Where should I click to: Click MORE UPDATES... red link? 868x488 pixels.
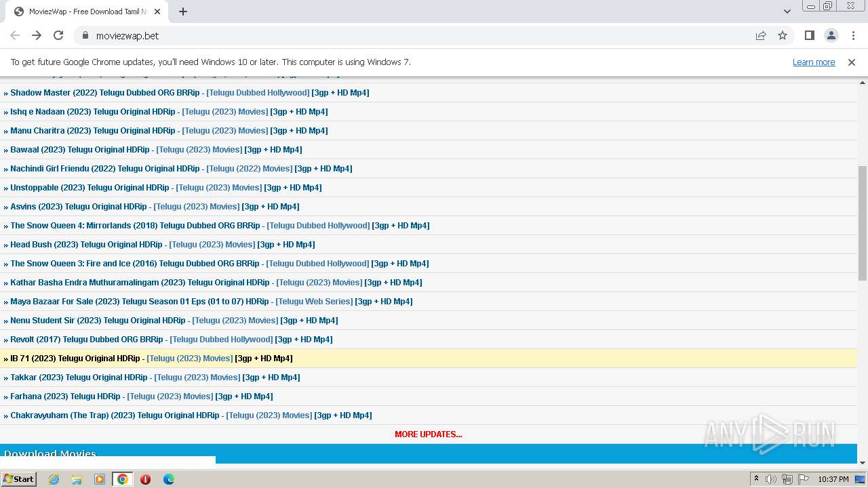click(x=429, y=434)
